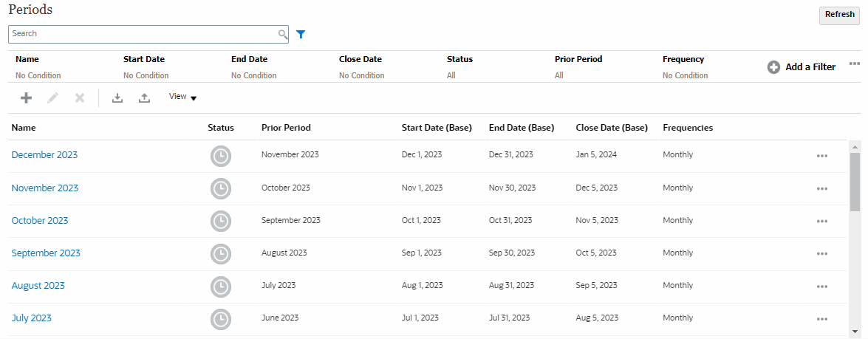Open the November 2023 period link
Screen dimensions: 868x339
point(44,188)
